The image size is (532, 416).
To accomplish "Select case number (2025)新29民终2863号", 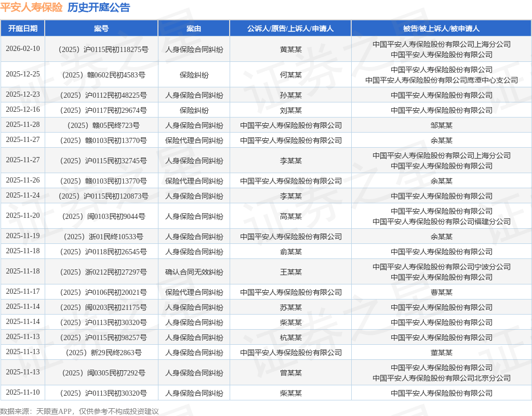I will 103,353.
